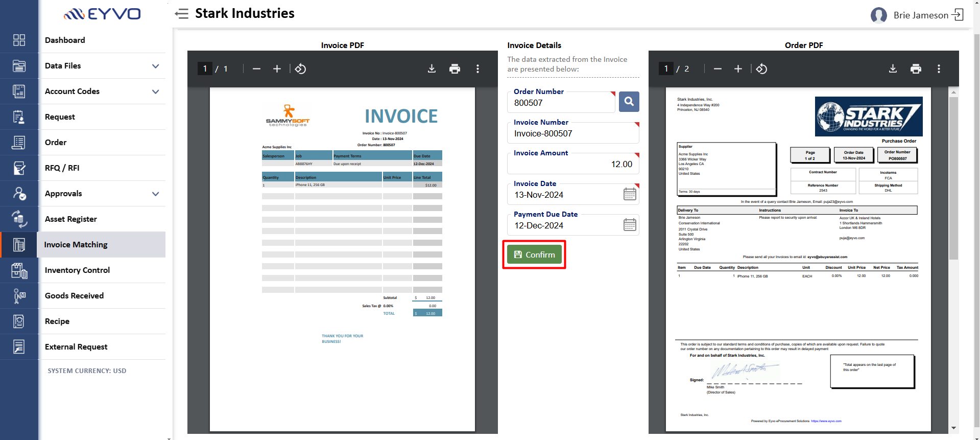Rotate the Order PDF
This screenshot has width=980, height=440.
pos(761,69)
